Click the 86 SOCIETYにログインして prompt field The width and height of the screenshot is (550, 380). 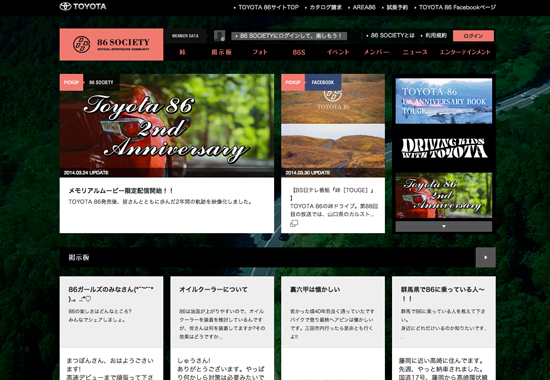(289, 36)
